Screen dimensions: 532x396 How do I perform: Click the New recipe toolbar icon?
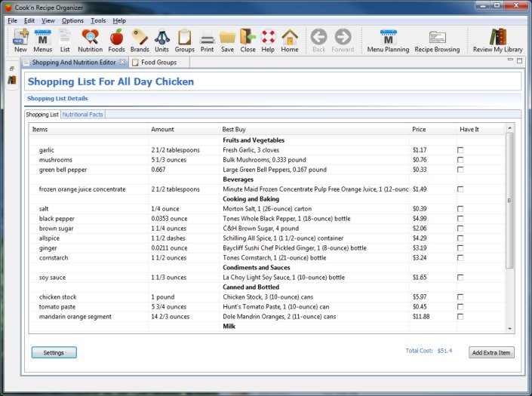[20, 40]
